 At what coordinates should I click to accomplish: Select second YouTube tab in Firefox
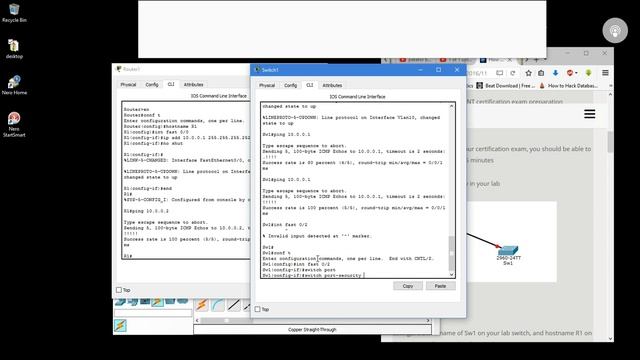[456, 60]
